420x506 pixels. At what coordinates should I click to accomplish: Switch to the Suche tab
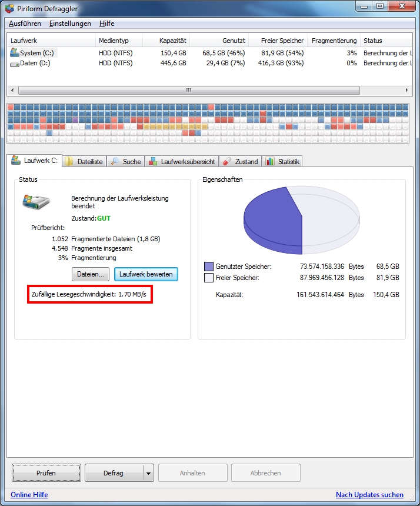pos(126,161)
